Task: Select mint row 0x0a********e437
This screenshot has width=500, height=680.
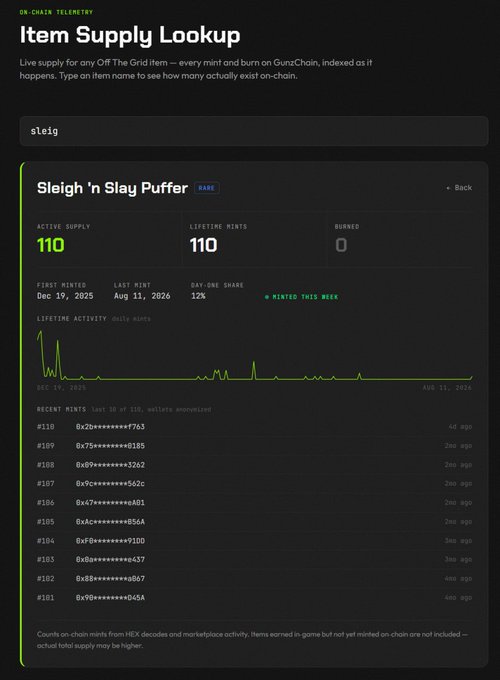Action: (255, 559)
